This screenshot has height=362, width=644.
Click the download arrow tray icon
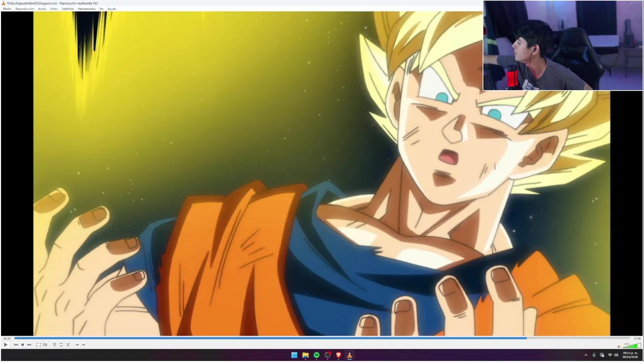click(x=594, y=355)
